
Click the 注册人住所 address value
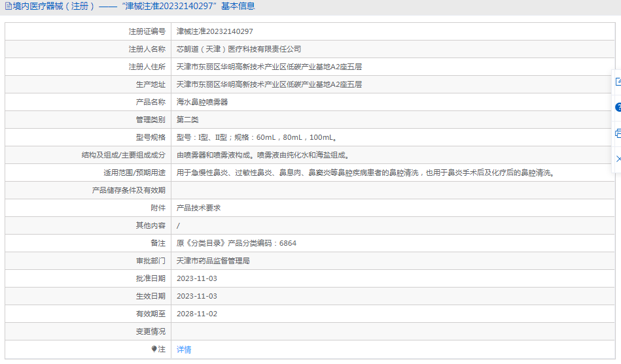[x=269, y=67]
